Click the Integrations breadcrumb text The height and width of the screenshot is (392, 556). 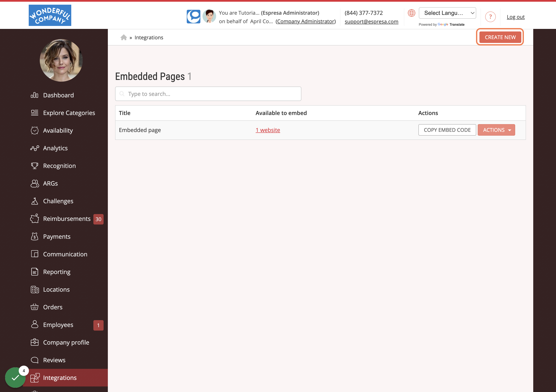[149, 37]
